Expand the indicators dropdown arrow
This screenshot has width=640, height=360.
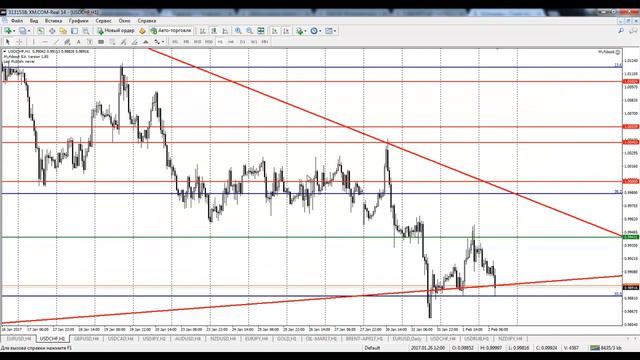coord(306,31)
